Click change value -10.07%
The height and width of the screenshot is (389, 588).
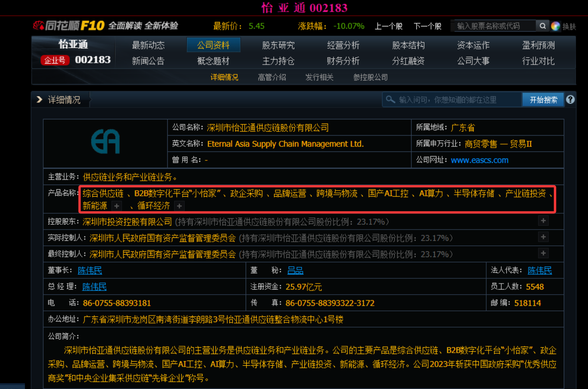click(x=349, y=26)
